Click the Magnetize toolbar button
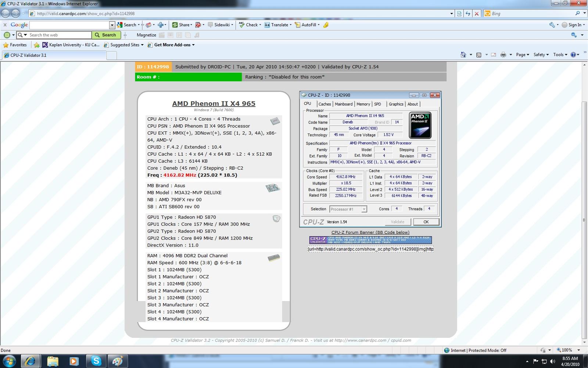This screenshot has height=368, width=588. [146, 35]
